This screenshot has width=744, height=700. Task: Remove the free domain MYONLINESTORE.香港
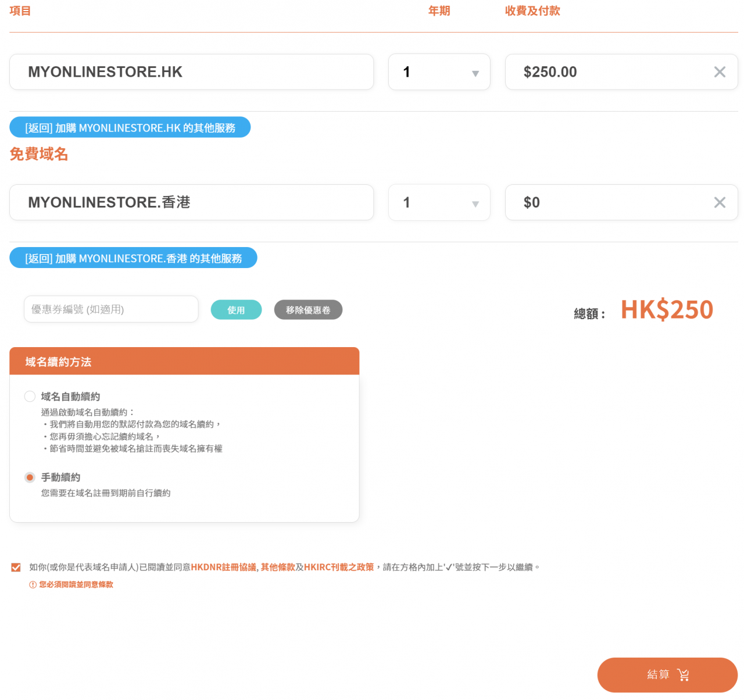(720, 202)
